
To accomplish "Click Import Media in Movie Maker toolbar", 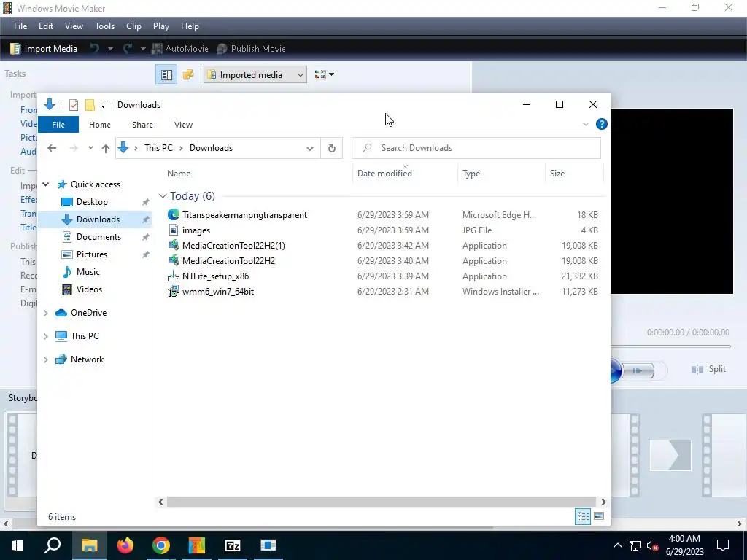I will (x=44, y=49).
